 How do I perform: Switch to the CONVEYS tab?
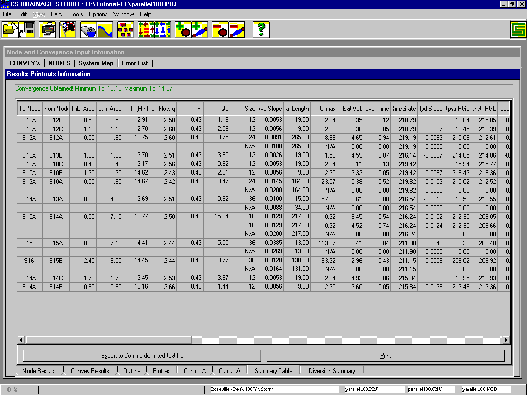25,63
